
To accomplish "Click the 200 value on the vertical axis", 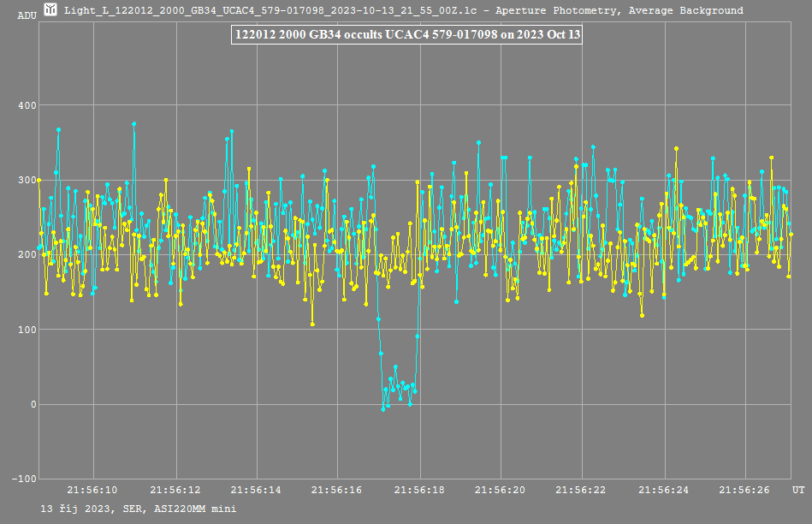I will tap(27, 255).
